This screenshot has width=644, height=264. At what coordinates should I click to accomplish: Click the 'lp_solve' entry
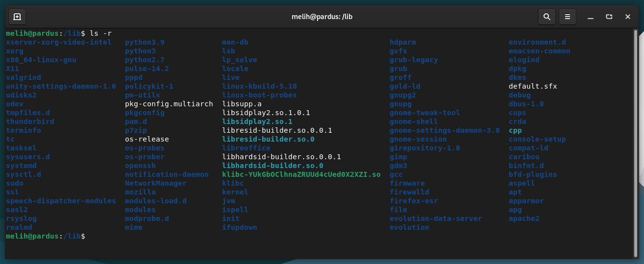(x=240, y=60)
